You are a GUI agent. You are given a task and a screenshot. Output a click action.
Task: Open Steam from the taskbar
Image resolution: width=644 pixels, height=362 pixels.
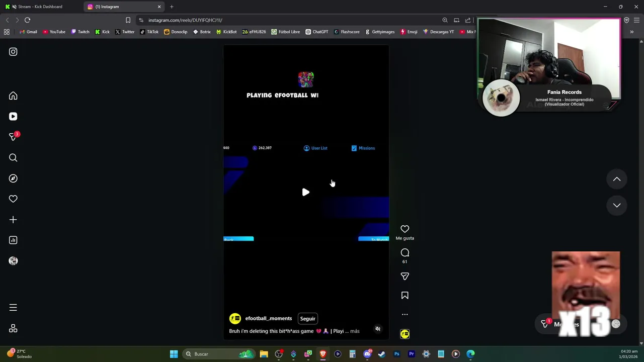coord(382,354)
